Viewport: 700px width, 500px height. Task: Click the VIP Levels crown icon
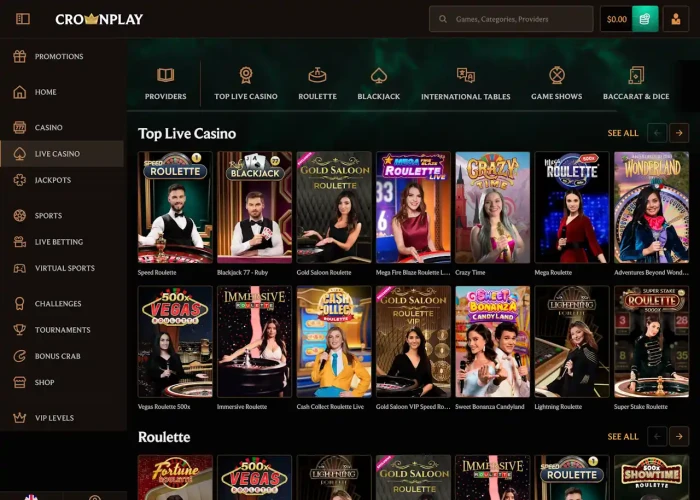pyautogui.click(x=20, y=418)
